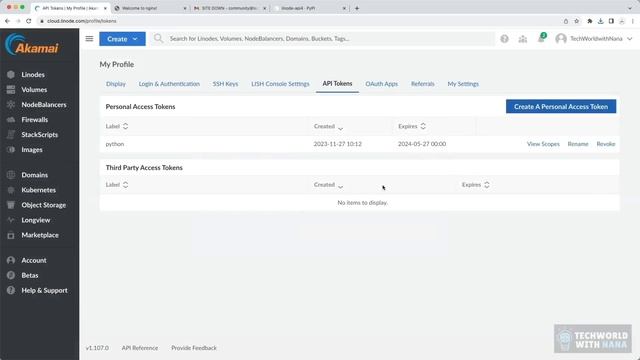Switch to SITE DOWN Gmail browser tab
The image size is (640, 360).
coord(229,8)
